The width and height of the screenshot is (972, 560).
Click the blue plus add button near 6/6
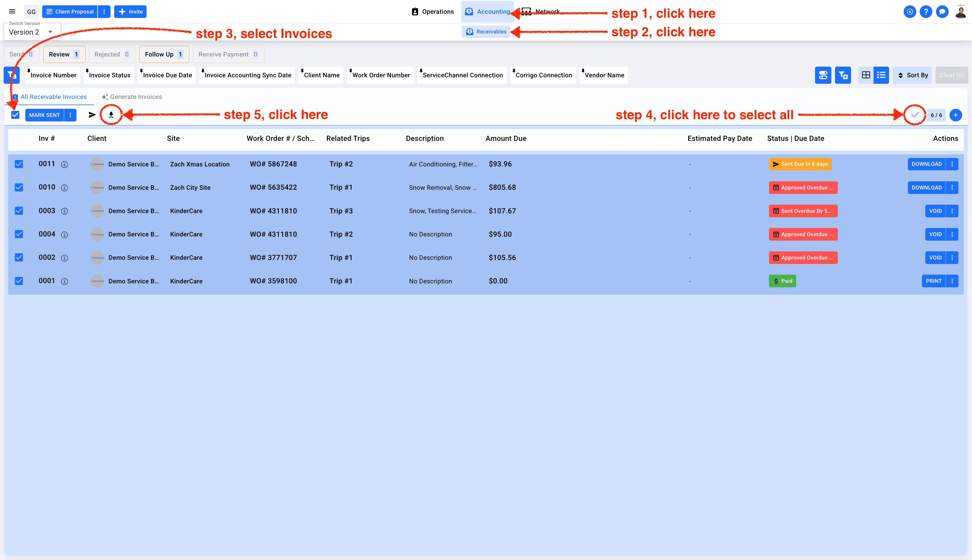point(955,115)
